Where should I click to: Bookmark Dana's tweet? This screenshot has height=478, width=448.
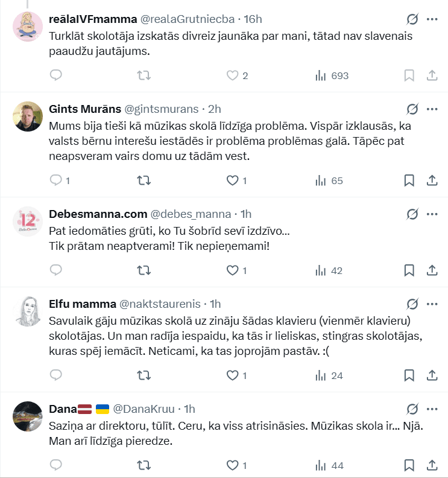408,465
